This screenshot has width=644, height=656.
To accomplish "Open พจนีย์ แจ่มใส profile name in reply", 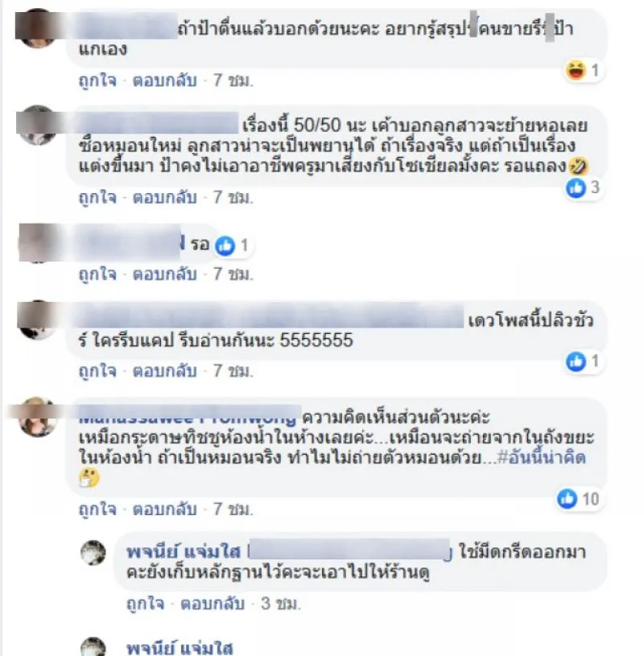I will 184,552.
